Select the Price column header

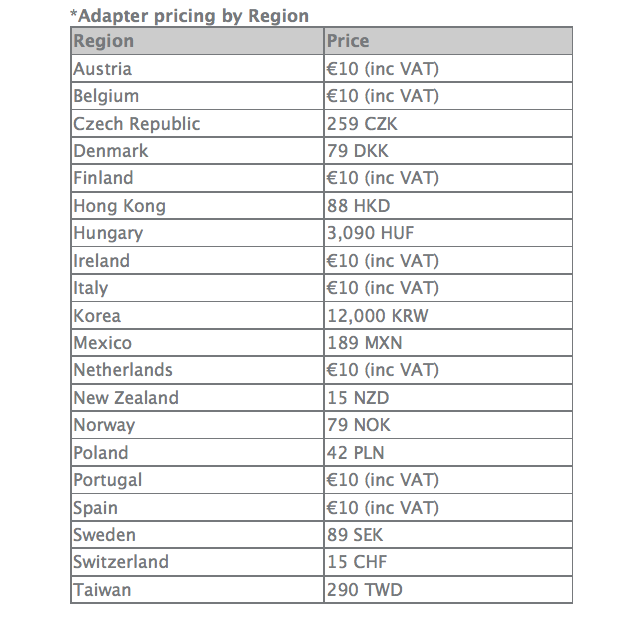tap(348, 41)
